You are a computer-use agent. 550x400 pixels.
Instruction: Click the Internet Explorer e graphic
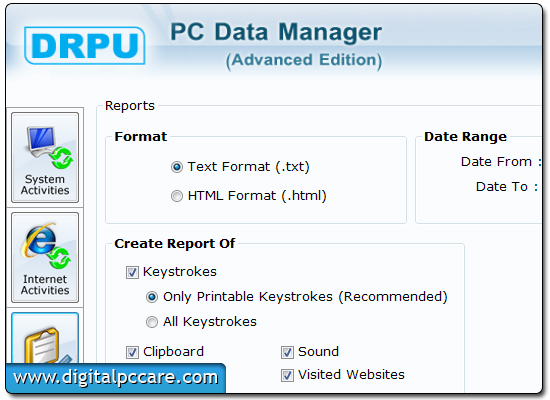[x=39, y=241]
